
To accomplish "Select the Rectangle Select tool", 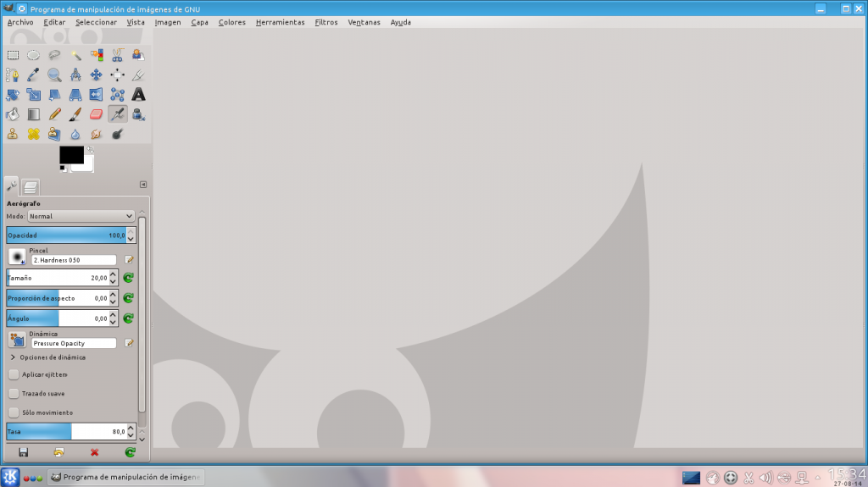I will [13, 55].
